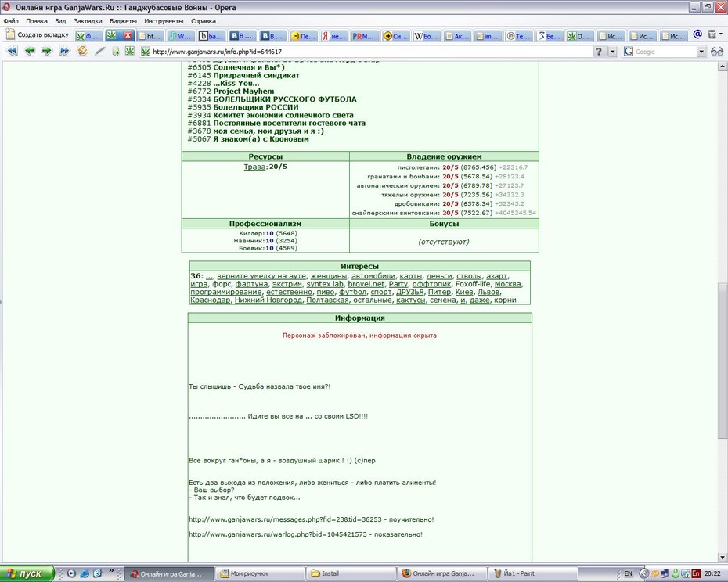Click the new page document icon in toolbar
The height and width of the screenshot is (582, 728).
116,52
